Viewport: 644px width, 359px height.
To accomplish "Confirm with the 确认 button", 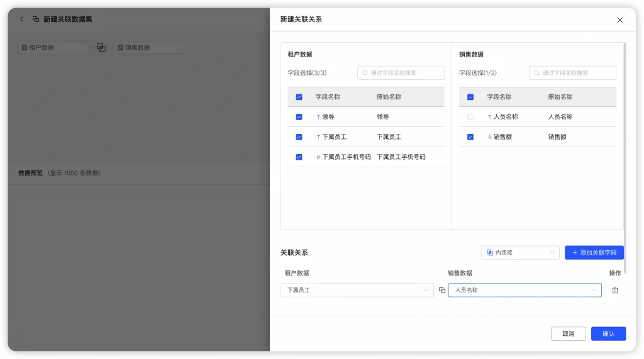I will [x=608, y=333].
